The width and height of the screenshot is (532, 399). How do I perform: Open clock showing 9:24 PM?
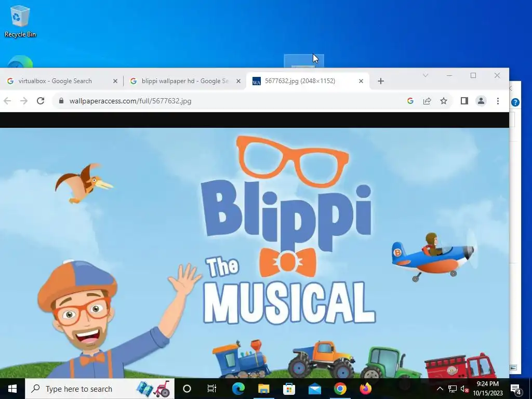(487, 389)
